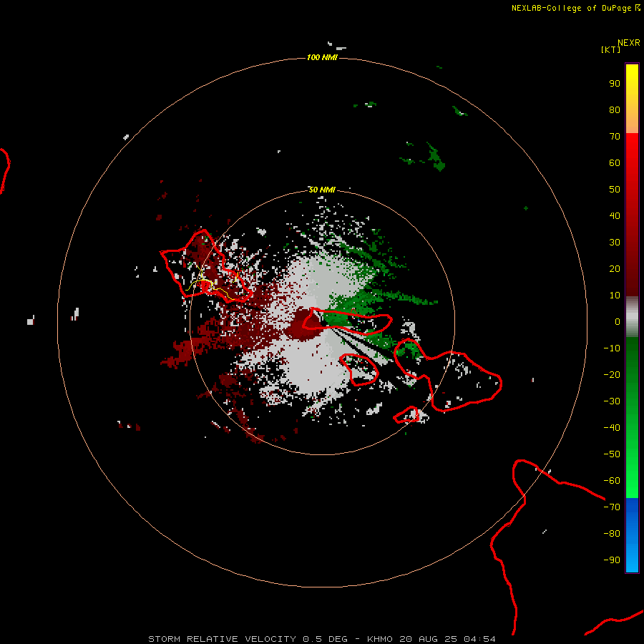Click the gray zero band of color scale
644x644 pixels.
click(x=632, y=317)
